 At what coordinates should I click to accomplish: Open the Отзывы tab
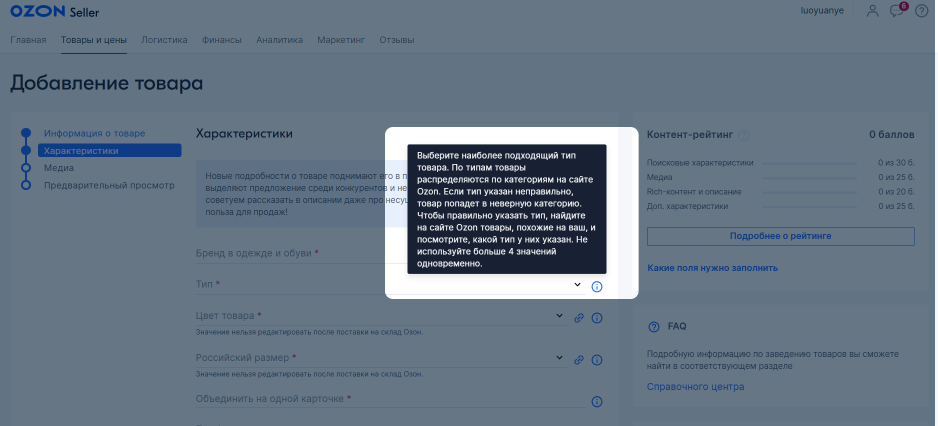(397, 40)
